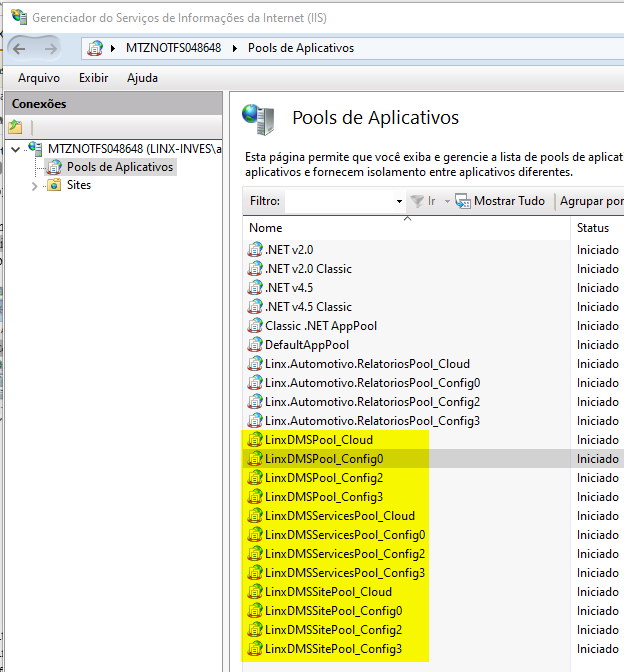Click icon of .NET v4.5 Classic pool
Viewport: 624px width, 672px height.
click(x=255, y=306)
